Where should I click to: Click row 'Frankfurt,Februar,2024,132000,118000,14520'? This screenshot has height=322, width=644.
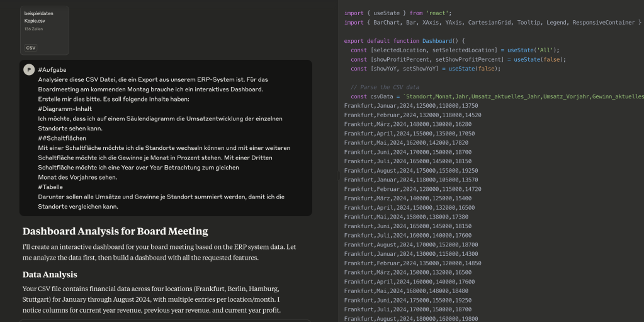tap(413, 115)
